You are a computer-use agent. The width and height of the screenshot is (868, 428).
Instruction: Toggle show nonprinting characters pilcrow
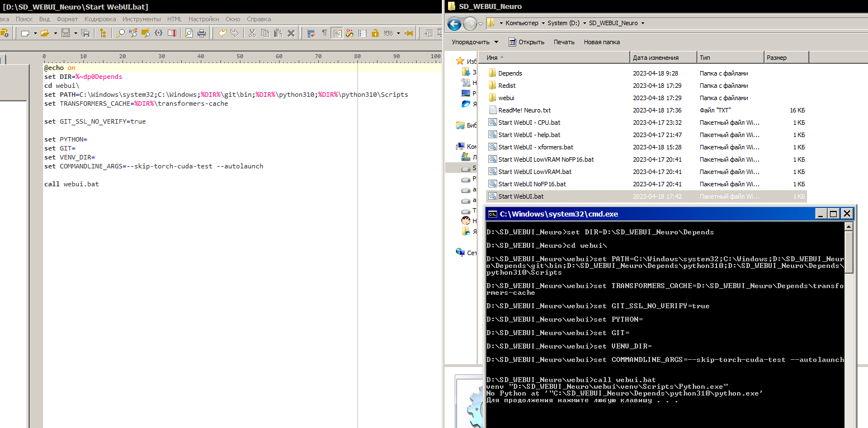click(x=324, y=34)
